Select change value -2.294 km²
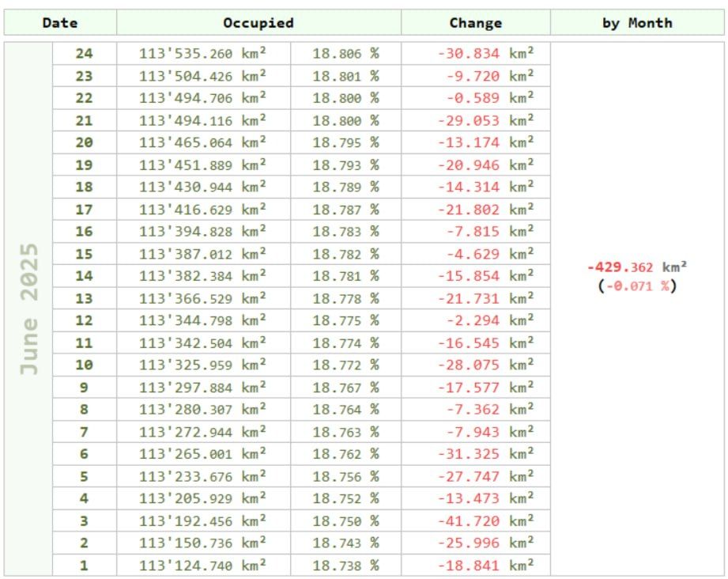 click(x=490, y=320)
